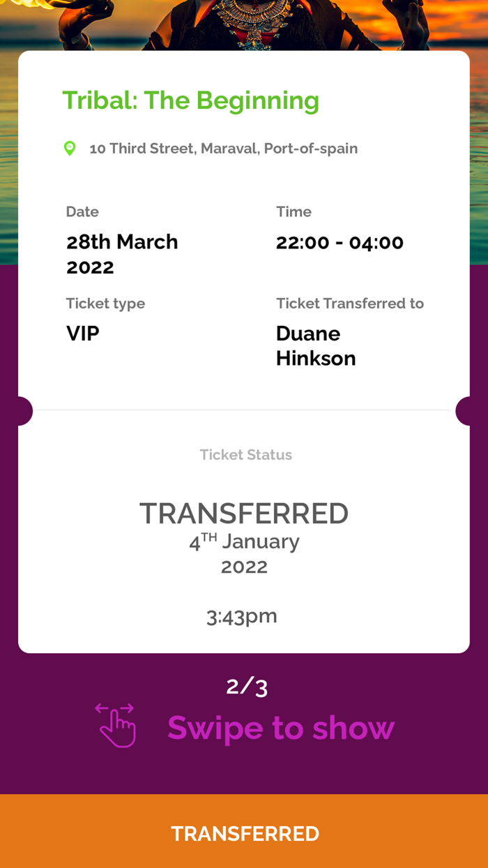Click the venue address in Port-of-spain

223,148
